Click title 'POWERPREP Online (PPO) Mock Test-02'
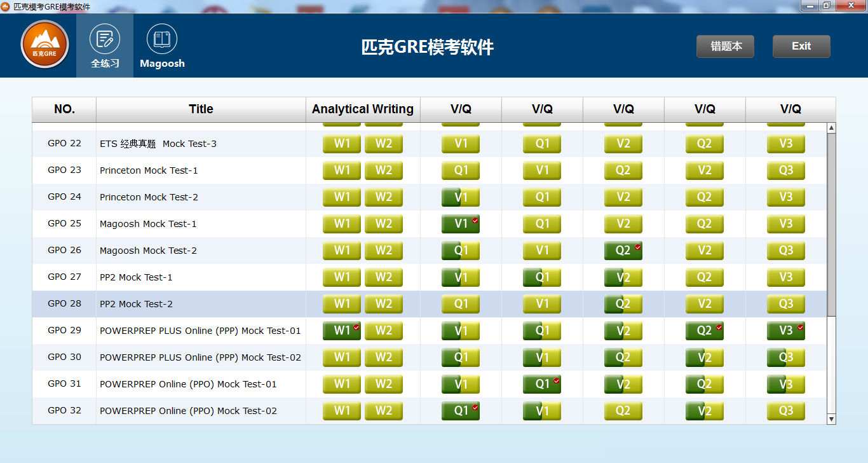Screen dimensions: 868x463 point(188,411)
